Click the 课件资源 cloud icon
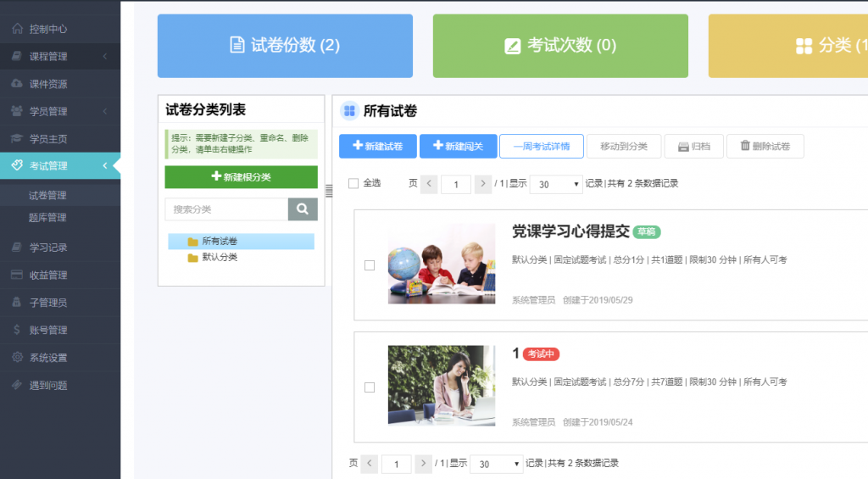 (x=17, y=84)
